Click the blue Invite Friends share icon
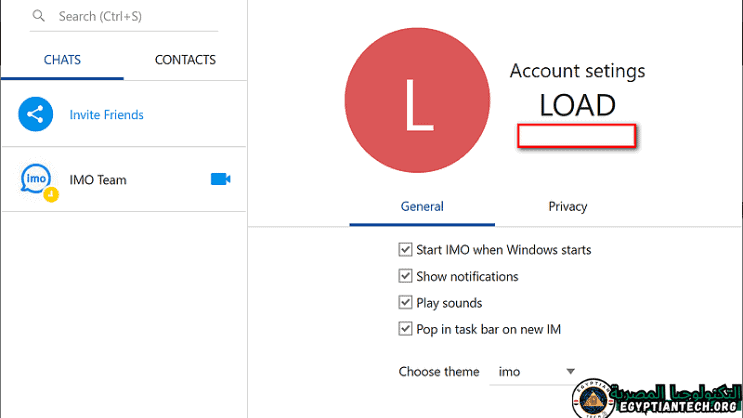 [x=36, y=115]
